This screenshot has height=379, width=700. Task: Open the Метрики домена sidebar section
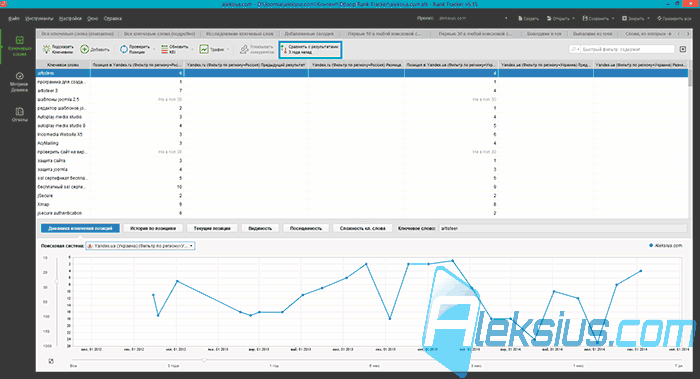coord(19,82)
